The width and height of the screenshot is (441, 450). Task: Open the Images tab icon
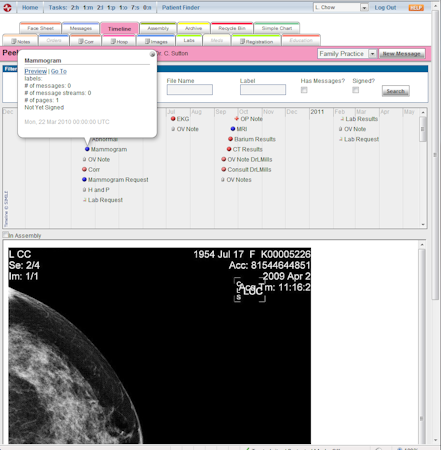[x=147, y=41]
